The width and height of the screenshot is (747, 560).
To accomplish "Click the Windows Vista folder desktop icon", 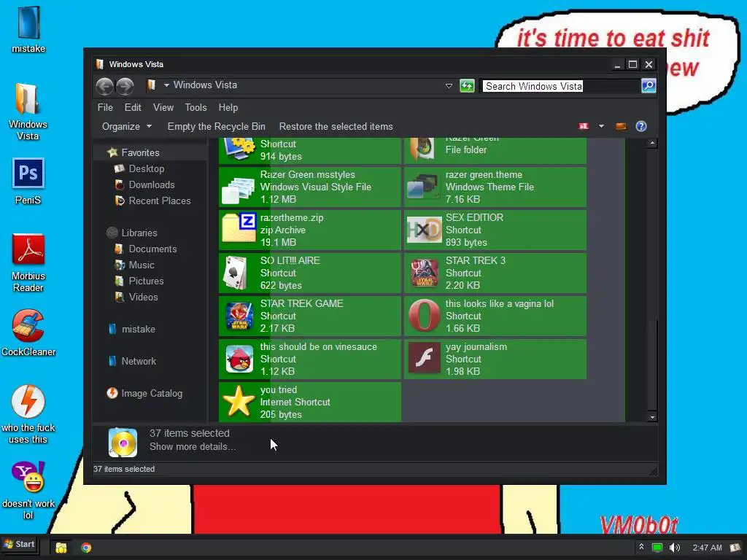I will coord(28,112).
